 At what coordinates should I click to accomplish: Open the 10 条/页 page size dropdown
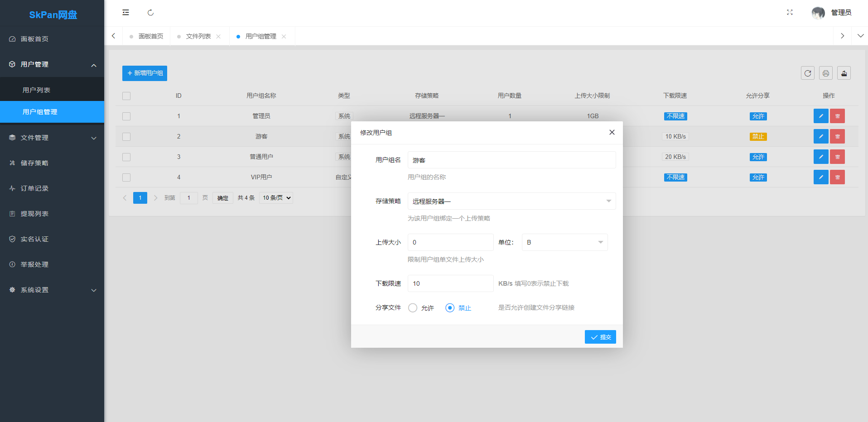[276, 198]
